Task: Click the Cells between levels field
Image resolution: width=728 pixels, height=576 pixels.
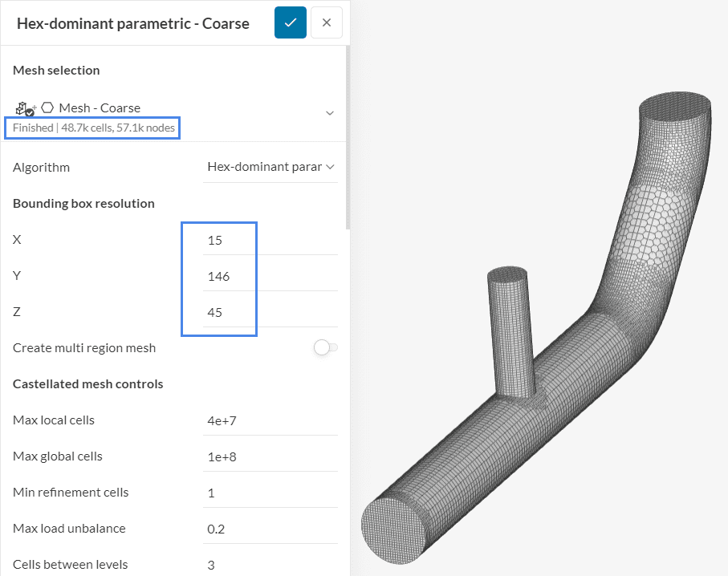Action: (x=270, y=565)
